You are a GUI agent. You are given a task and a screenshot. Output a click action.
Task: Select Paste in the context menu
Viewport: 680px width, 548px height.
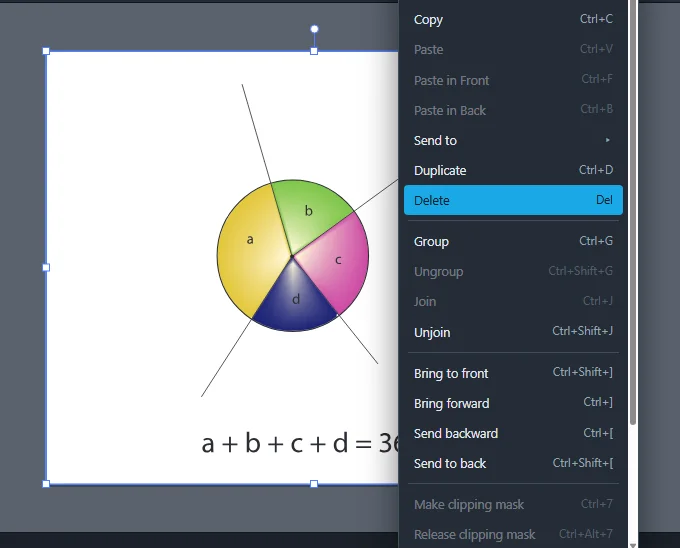[x=513, y=49]
